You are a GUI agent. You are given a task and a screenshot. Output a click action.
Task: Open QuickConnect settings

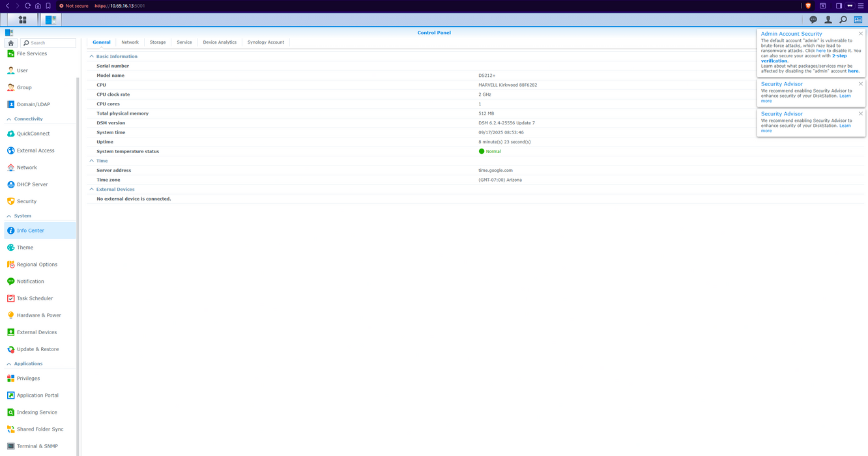(40, 134)
